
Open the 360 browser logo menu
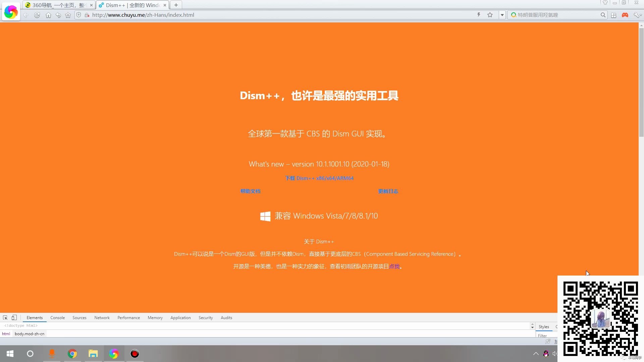click(11, 12)
